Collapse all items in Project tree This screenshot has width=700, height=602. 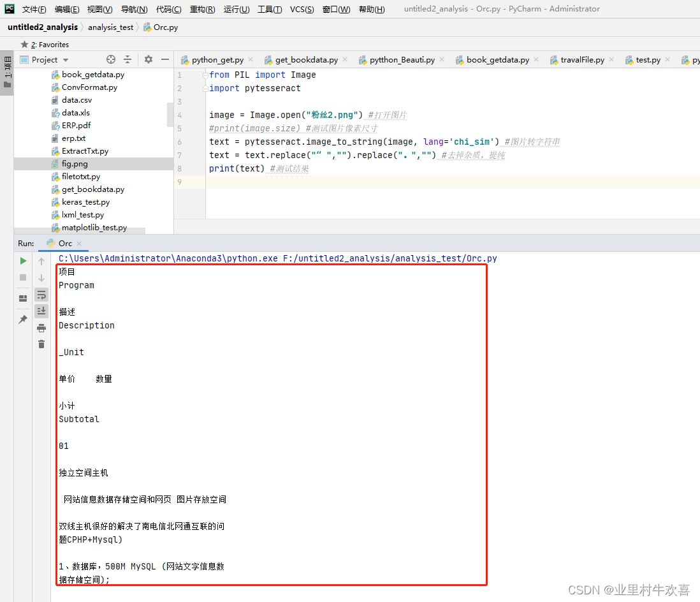pyautogui.click(x=128, y=59)
